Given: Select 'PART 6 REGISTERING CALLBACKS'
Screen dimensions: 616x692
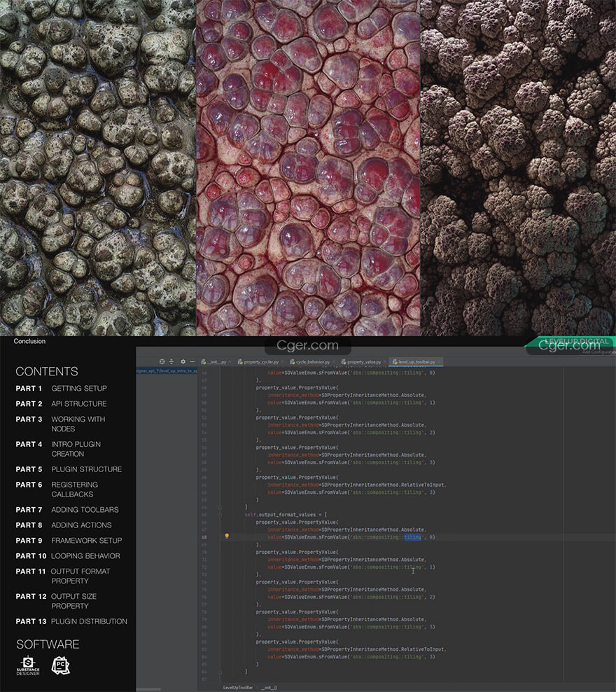Looking at the screenshot, I should pos(57,489).
